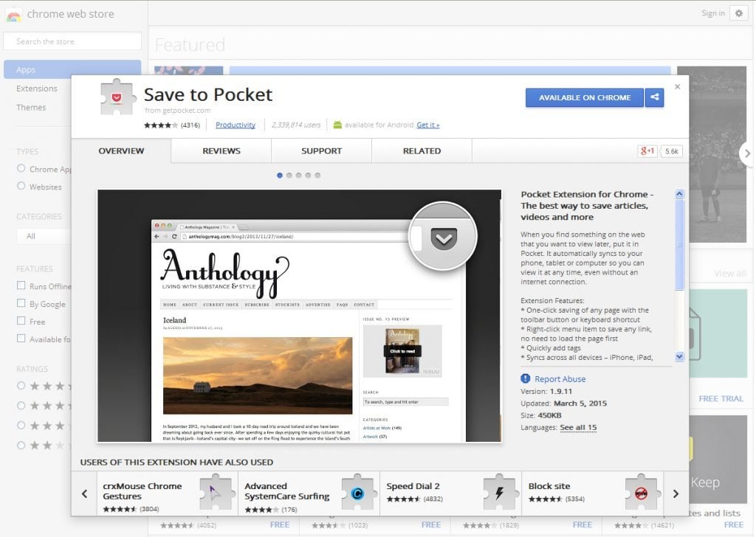
Task: Open the Related tab
Action: coord(422,150)
